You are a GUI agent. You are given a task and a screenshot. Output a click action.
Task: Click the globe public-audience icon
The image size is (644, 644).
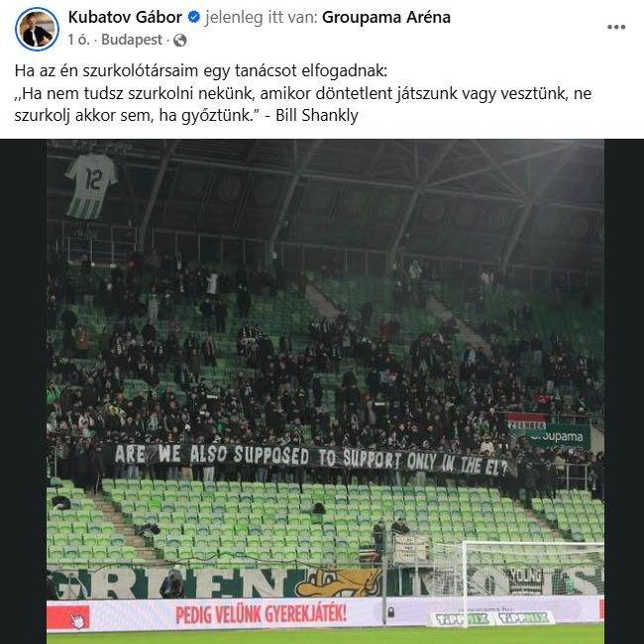click(x=180, y=41)
